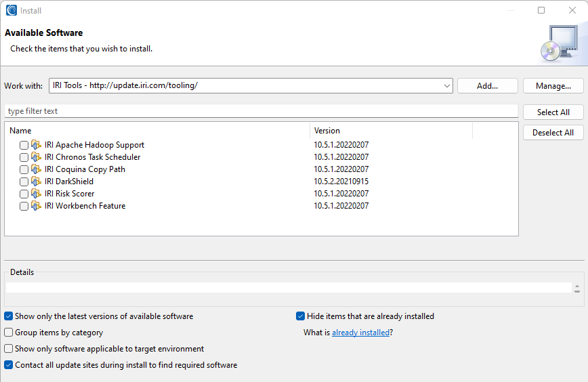
Task: Click the Select All button
Action: point(553,112)
